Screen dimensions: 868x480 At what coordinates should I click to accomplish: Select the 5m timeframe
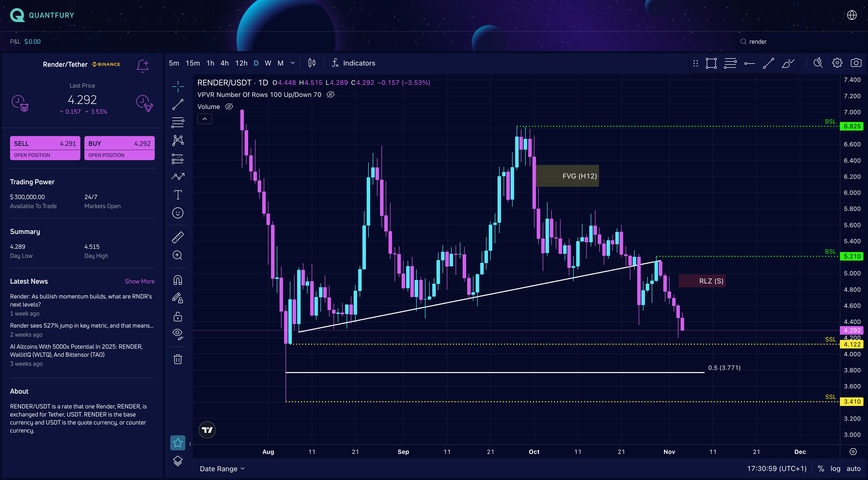pyautogui.click(x=174, y=63)
